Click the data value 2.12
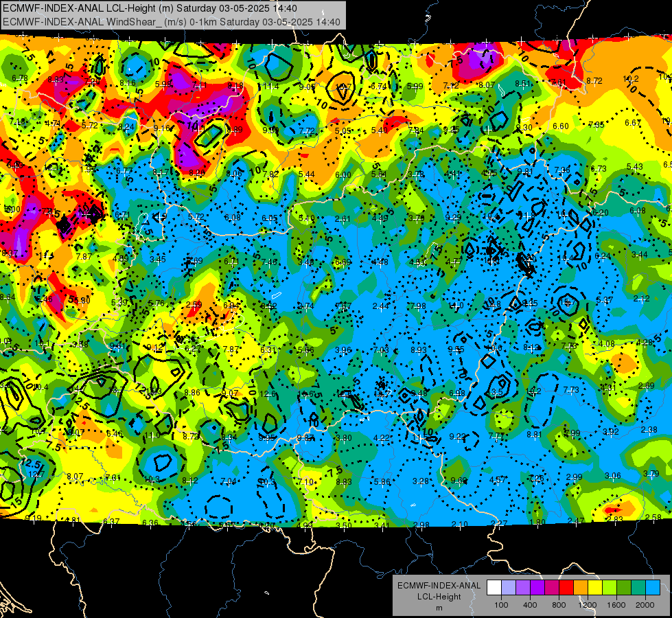Screen dimensions: 672x618 (x=642, y=299)
